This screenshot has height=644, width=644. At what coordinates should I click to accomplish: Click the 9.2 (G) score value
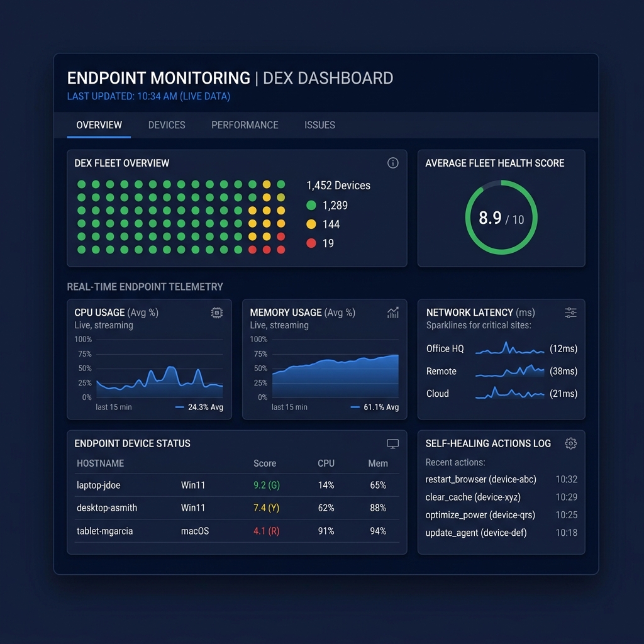267,485
